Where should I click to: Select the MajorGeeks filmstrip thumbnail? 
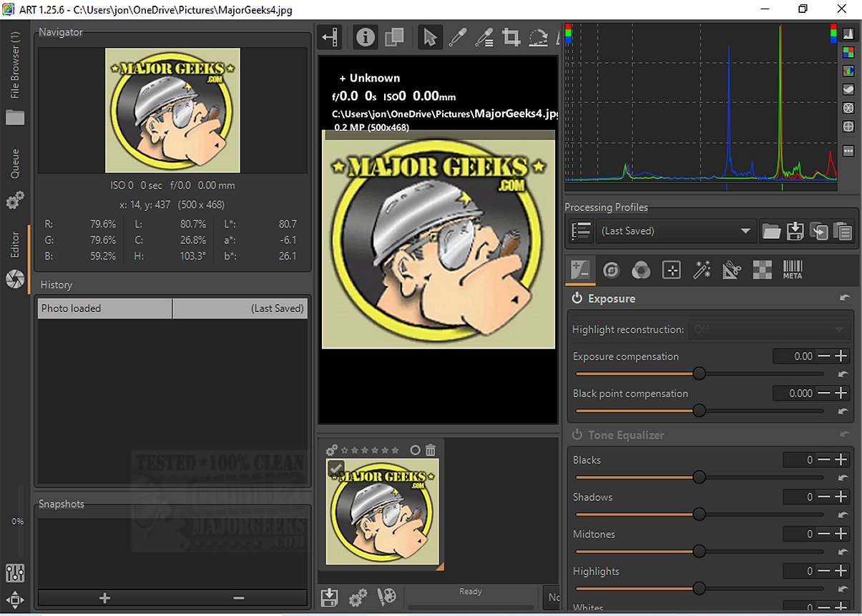click(x=382, y=512)
